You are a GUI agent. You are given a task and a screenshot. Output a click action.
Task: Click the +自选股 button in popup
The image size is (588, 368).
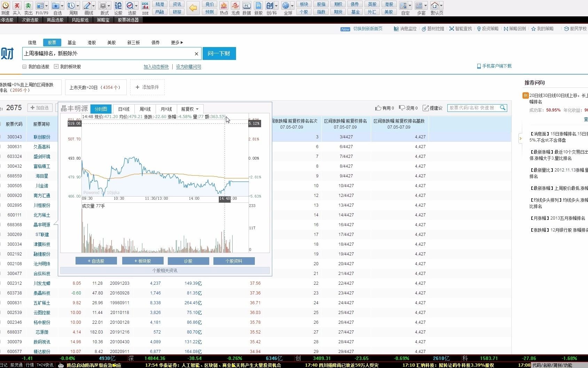tap(96, 261)
